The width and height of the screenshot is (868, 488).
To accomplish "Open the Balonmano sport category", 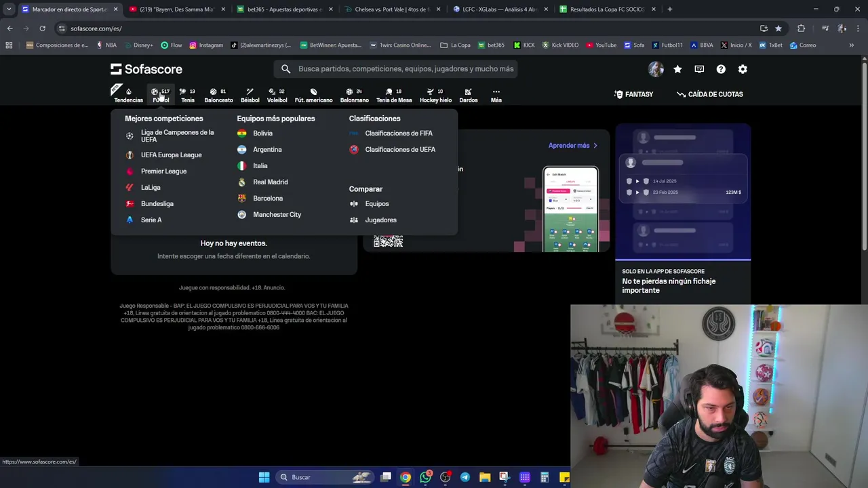I will 354,95.
